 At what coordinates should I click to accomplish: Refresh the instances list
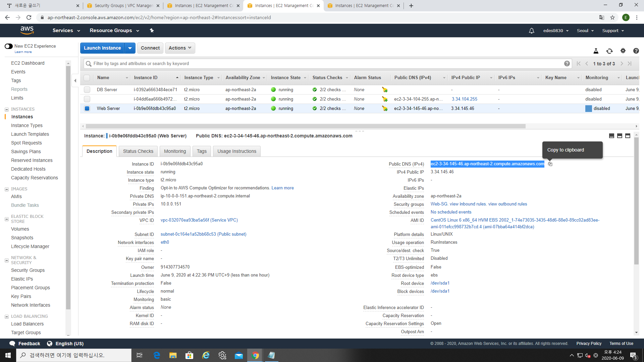[609, 51]
